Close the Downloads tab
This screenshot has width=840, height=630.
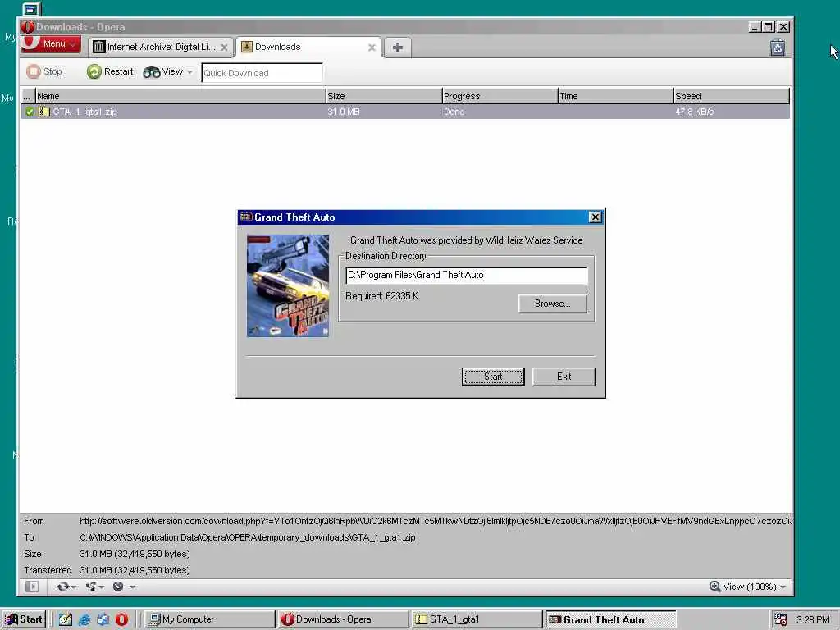pyautogui.click(x=372, y=48)
